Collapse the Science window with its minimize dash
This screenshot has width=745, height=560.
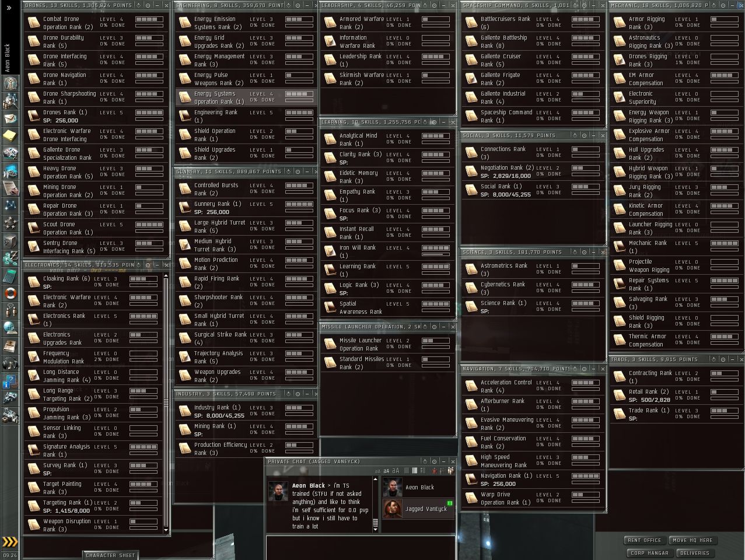pyautogui.click(x=593, y=252)
